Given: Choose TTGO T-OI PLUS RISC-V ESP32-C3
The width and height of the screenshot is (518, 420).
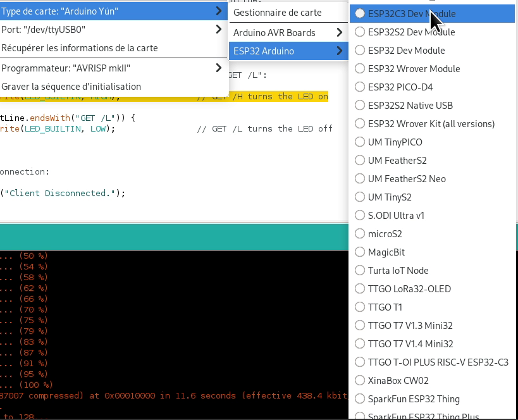Looking at the screenshot, I should (x=432, y=362).
